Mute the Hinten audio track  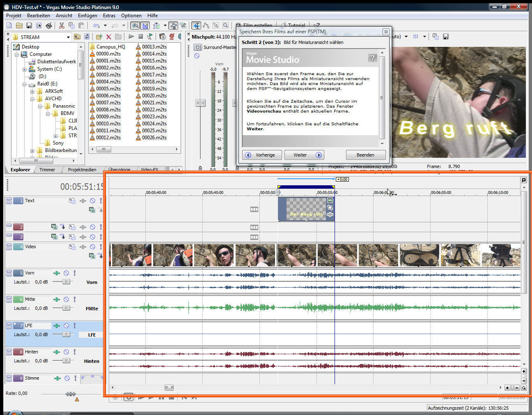(66, 352)
